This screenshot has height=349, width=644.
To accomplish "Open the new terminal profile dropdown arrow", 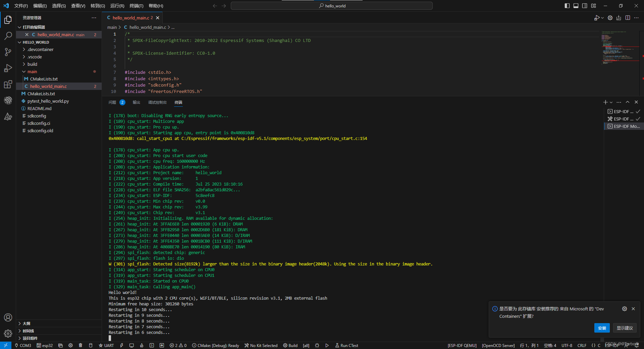I will coord(611,102).
